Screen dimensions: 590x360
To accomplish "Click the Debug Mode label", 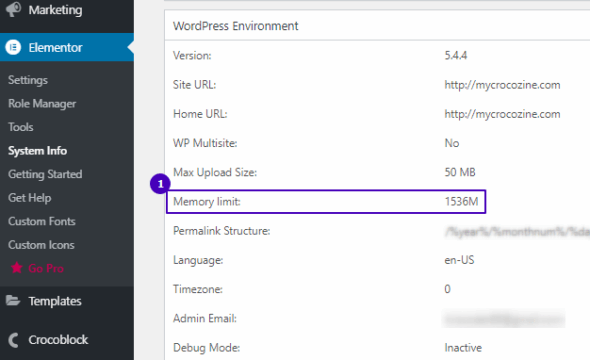I will [x=206, y=348].
